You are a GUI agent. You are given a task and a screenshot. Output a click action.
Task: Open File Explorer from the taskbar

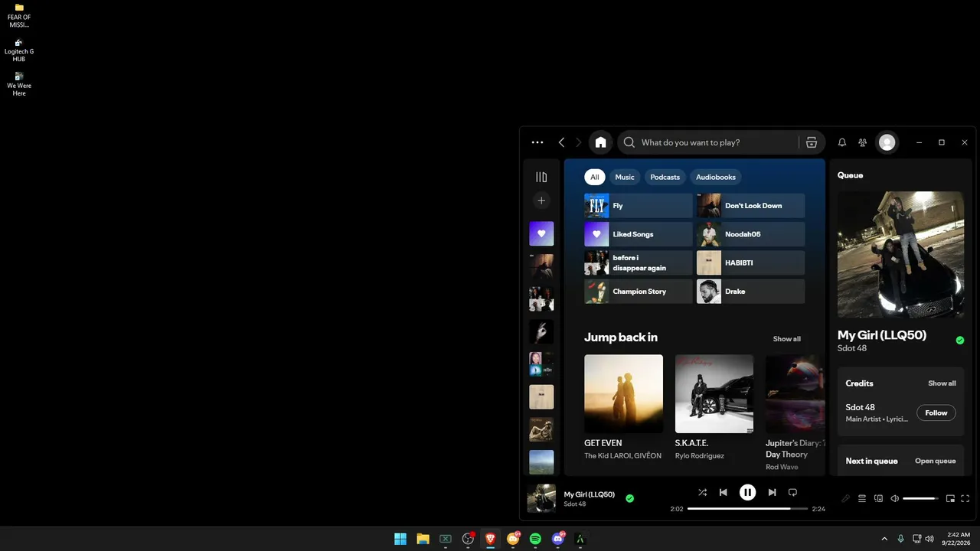pyautogui.click(x=423, y=539)
